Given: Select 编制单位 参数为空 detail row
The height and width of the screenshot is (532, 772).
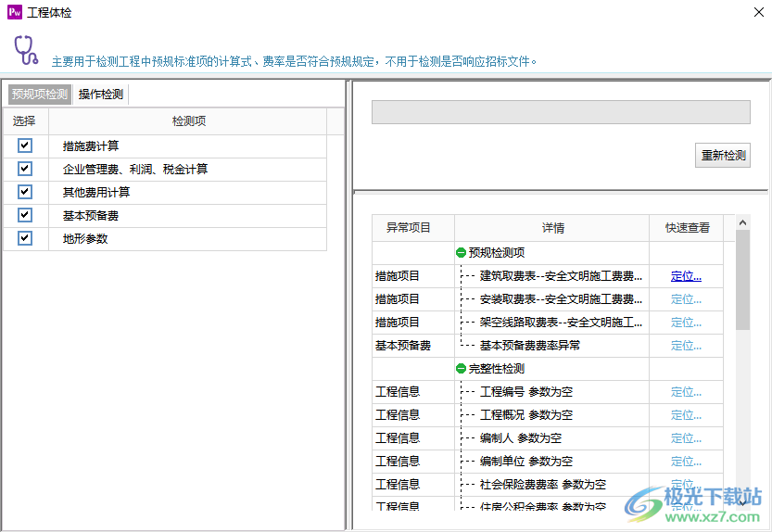Looking at the screenshot, I should [526, 462].
